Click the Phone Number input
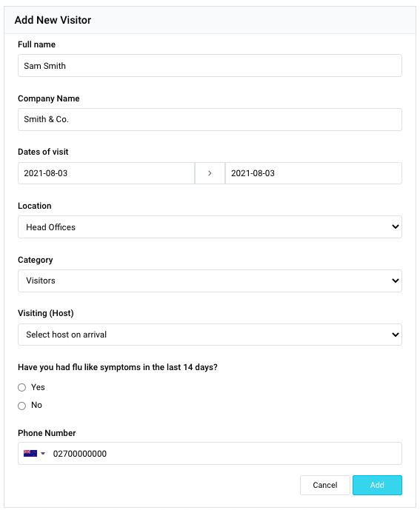420x510 pixels. click(x=224, y=454)
